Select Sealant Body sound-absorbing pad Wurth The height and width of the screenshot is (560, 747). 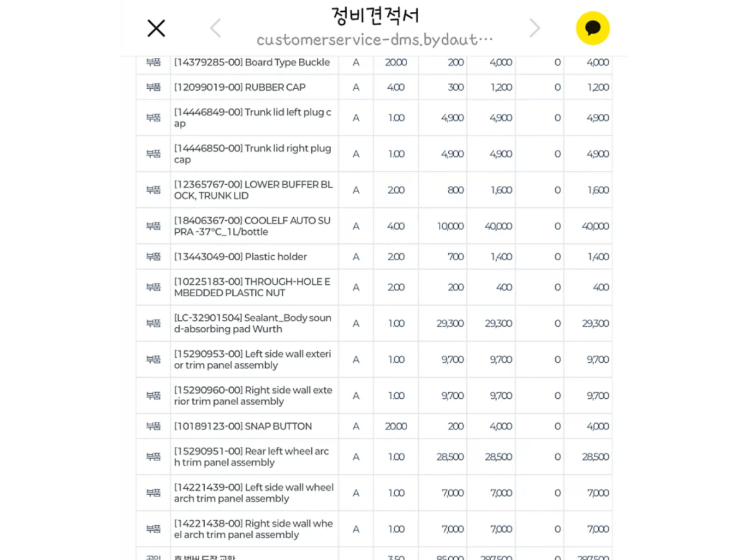pyautogui.click(x=374, y=323)
